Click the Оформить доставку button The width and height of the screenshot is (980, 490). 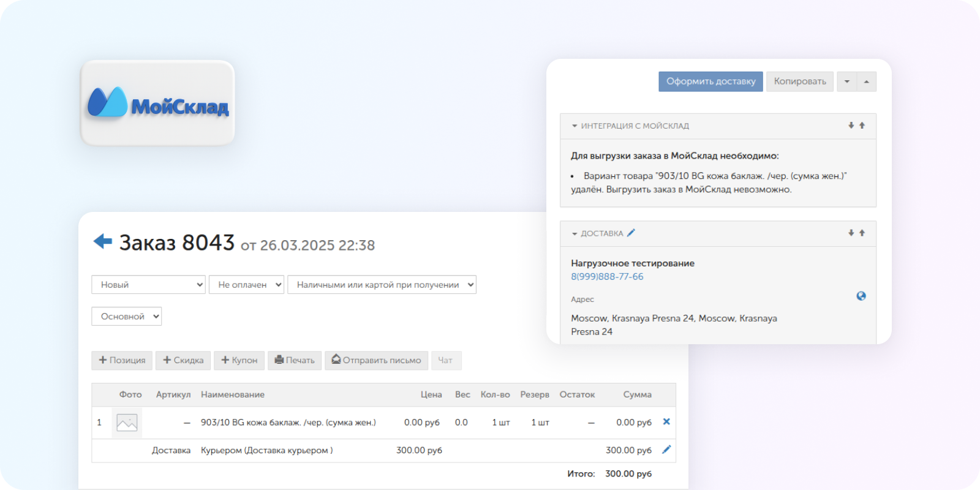710,81
